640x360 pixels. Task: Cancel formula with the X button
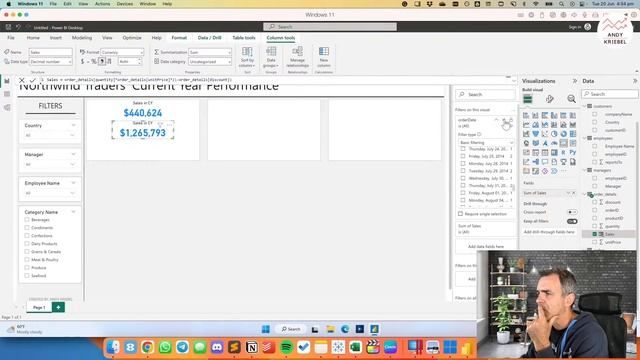[22, 80]
